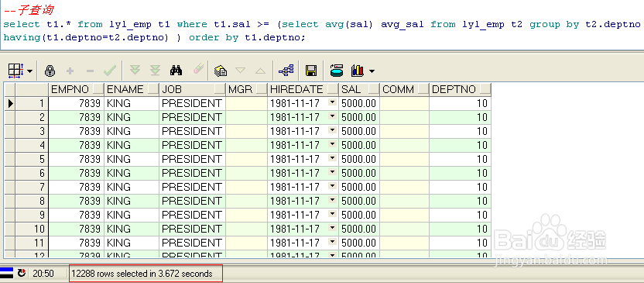Image resolution: width=644 pixels, height=283 pixels.
Task: Click the 5000.00 SAL cell in row 2
Action: [x=359, y=117]
